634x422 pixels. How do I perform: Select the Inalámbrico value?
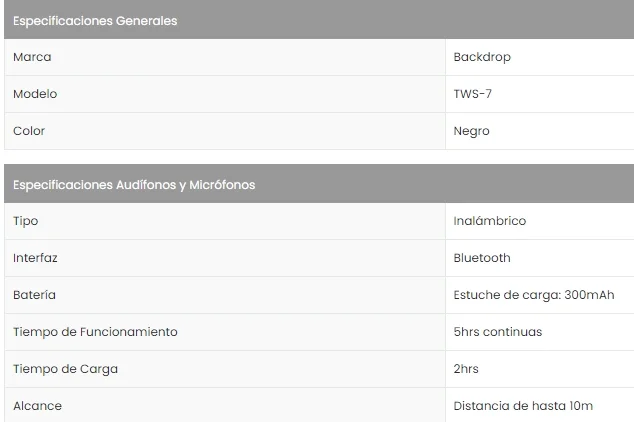coord(489,221)
